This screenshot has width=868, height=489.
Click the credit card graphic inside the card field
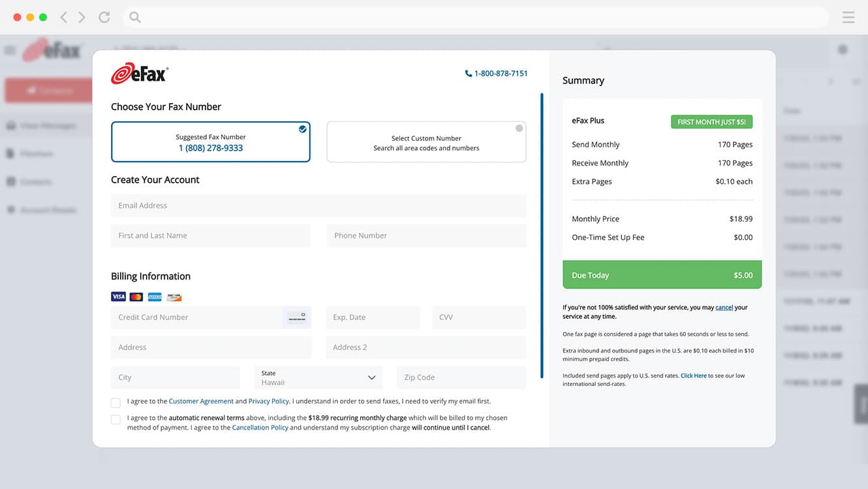point(297,316)
